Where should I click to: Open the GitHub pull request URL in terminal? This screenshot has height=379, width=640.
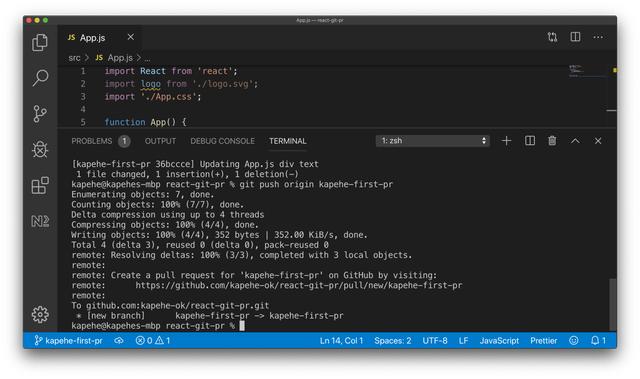[299, 285]
